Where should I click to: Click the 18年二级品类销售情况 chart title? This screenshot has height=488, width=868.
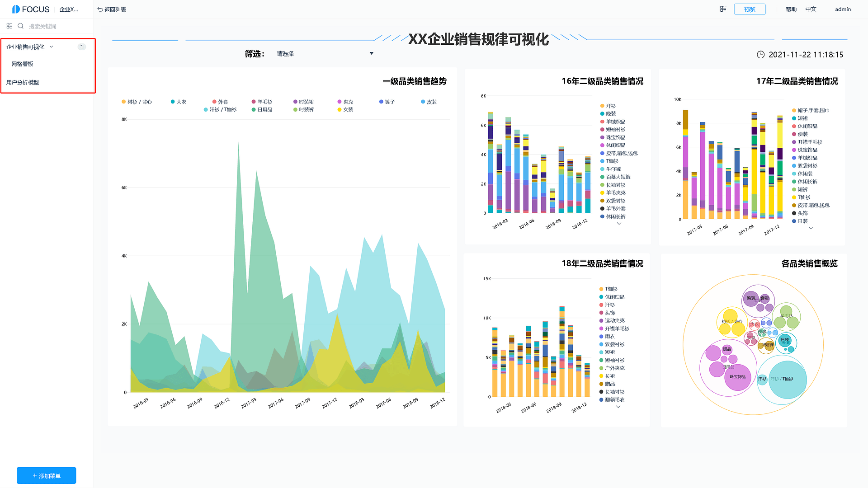[602, 263]
